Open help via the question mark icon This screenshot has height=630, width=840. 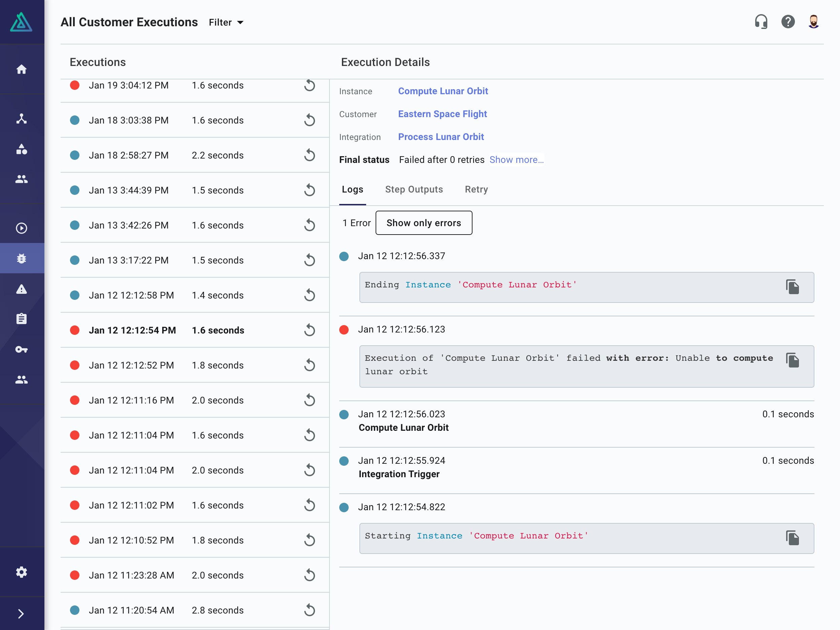click(788, 22)
